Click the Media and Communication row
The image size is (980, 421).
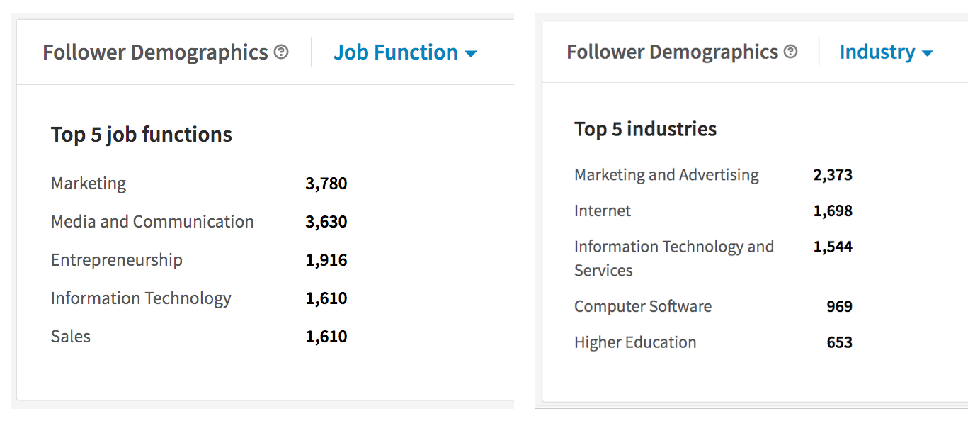click(152, 221)
